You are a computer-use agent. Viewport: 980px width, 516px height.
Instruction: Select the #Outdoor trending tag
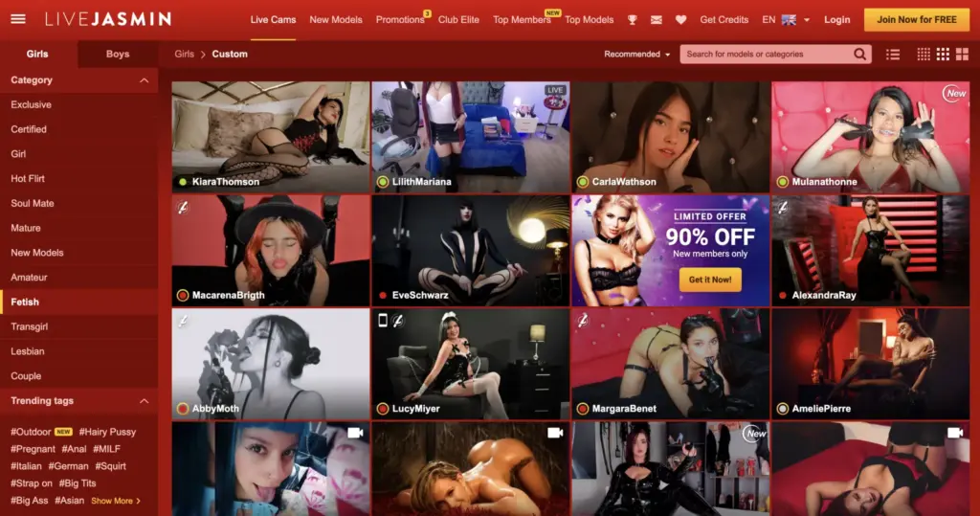tap(31, 432)
